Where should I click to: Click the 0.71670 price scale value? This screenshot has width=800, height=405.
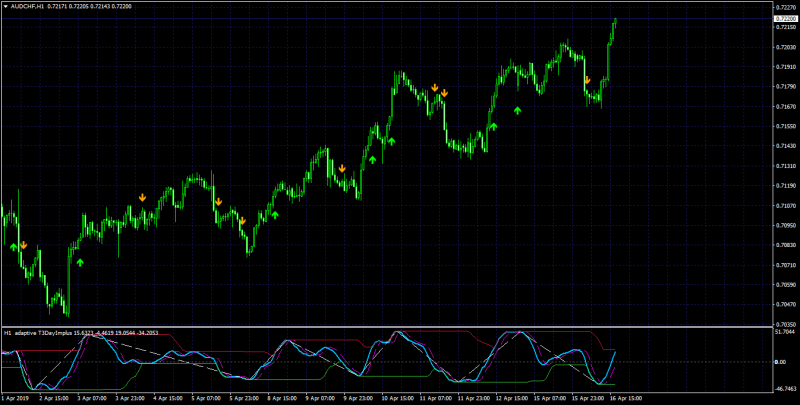[x=786, y=107]
